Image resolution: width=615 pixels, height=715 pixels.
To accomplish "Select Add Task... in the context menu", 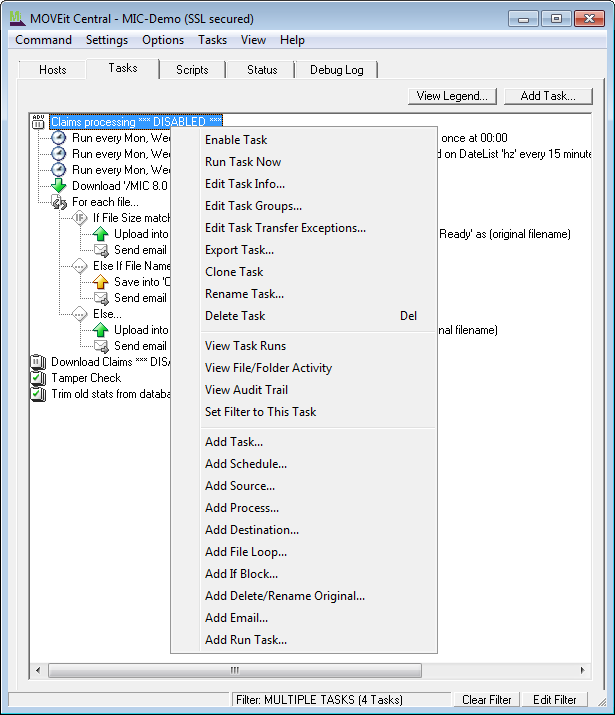I will point(304,442).
